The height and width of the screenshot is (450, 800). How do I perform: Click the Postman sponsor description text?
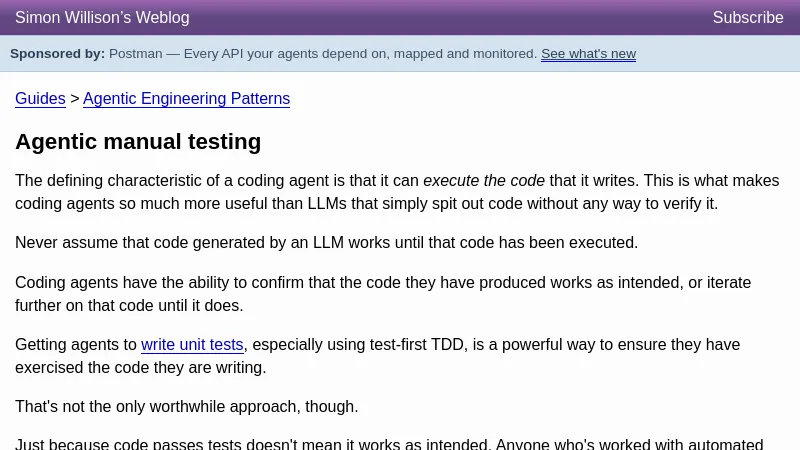point(322,54)
